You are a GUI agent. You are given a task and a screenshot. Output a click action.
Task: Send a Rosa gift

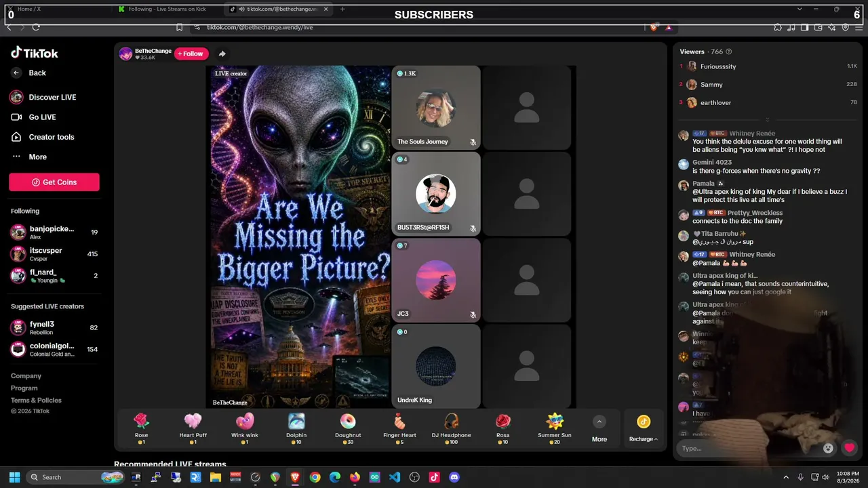point(503,428)
